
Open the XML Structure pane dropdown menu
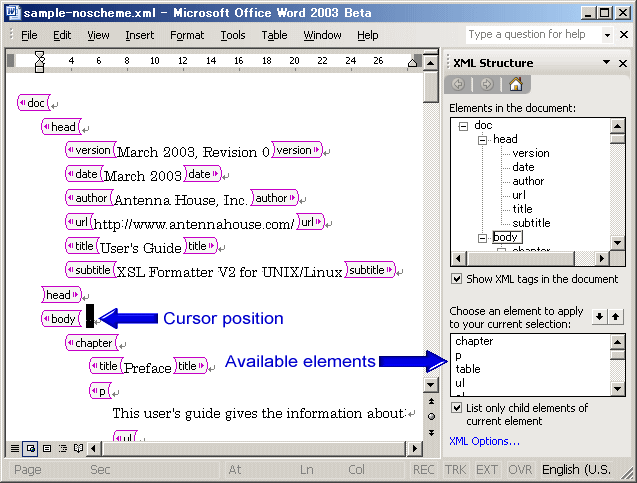[607, 62]
